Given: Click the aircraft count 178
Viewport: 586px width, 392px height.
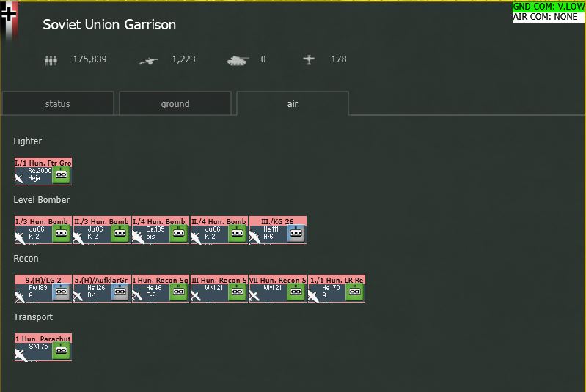Looking at the screenshot, I should (339, 59).
